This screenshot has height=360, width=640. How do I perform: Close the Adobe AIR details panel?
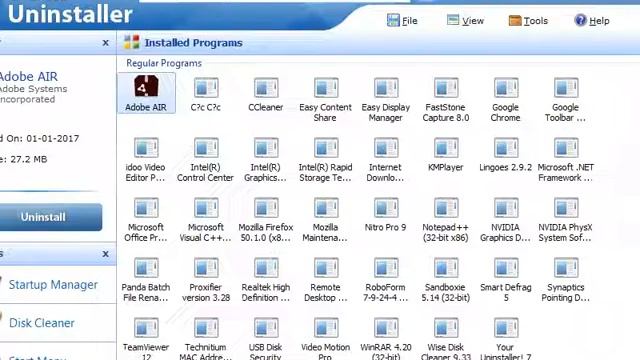(106, 42)
